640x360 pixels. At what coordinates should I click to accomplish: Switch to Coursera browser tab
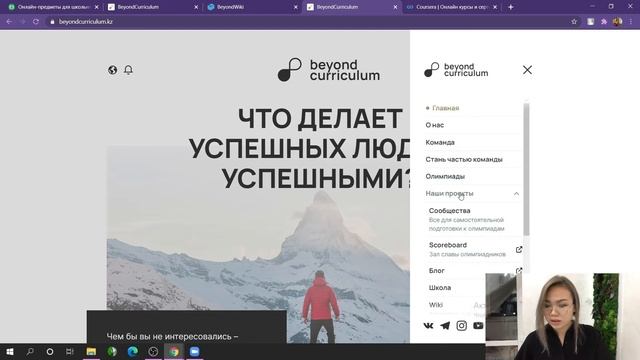[451, 7]
